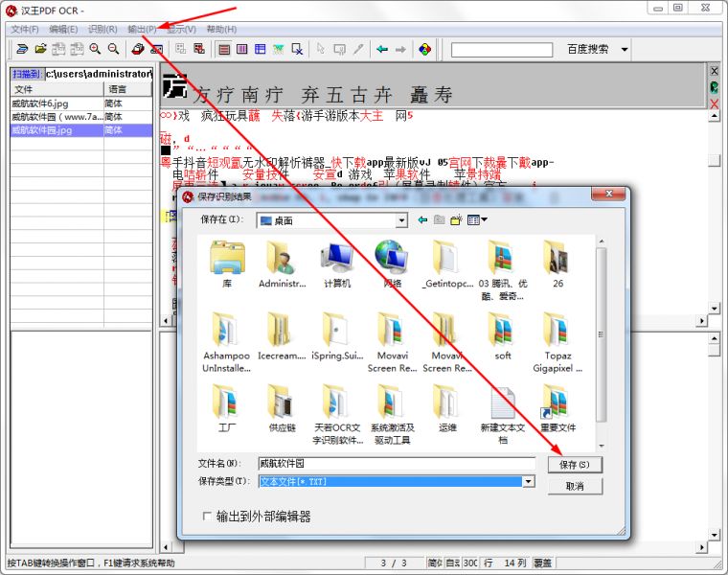
Task: Select the Topaz Gigapixel folder
Action: 557,342
